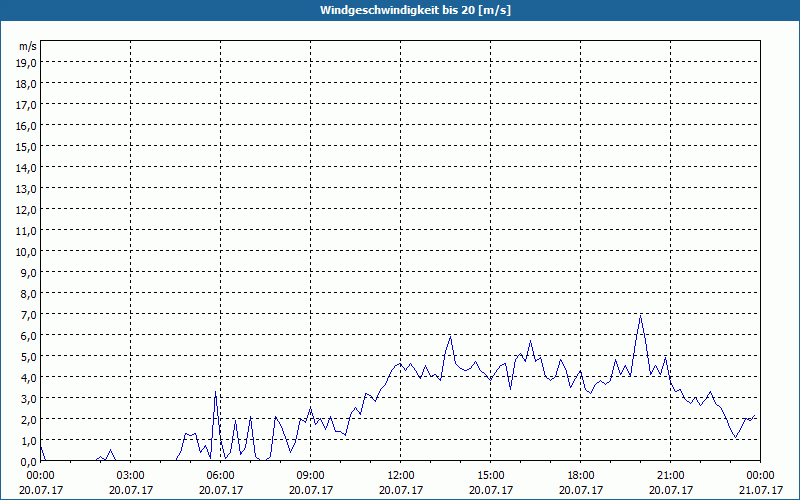The width and height of the screenshot is (800, 500).
Task: Click the 11,0 y-axis label
Action: pyautogui.click(x=26, y=231)
